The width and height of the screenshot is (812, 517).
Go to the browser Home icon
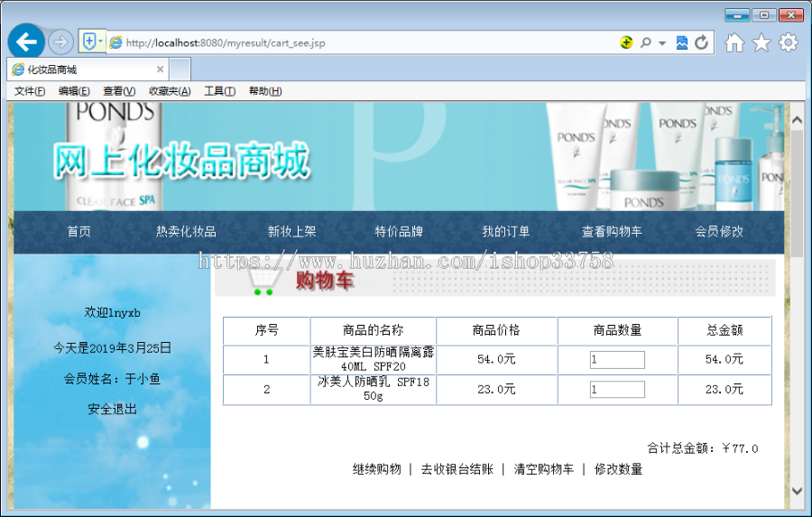pyautogui.click(x=734, y=42)
